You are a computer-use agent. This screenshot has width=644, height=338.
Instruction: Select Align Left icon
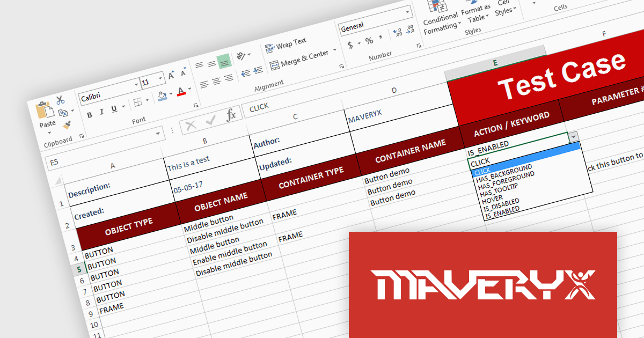pyautogui.click(x=203, y=84)
